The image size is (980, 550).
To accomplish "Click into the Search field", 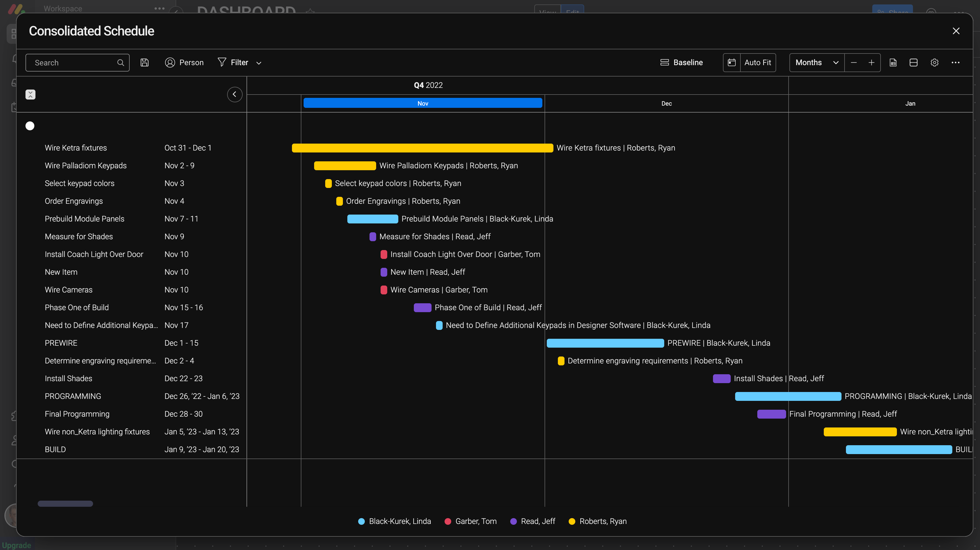I will [x=77, y=62].
